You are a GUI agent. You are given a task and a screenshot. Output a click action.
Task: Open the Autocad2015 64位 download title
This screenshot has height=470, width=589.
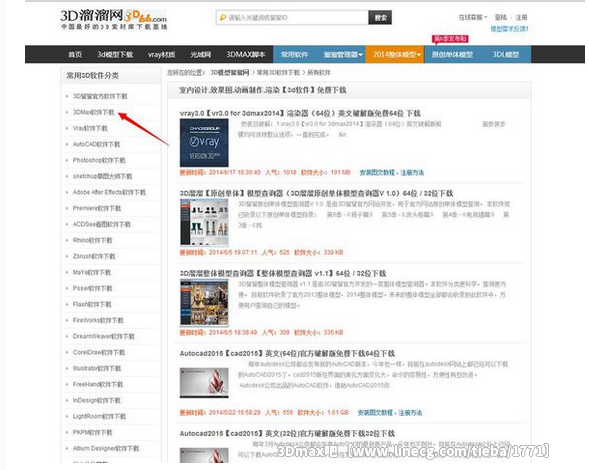coord(287,354)
